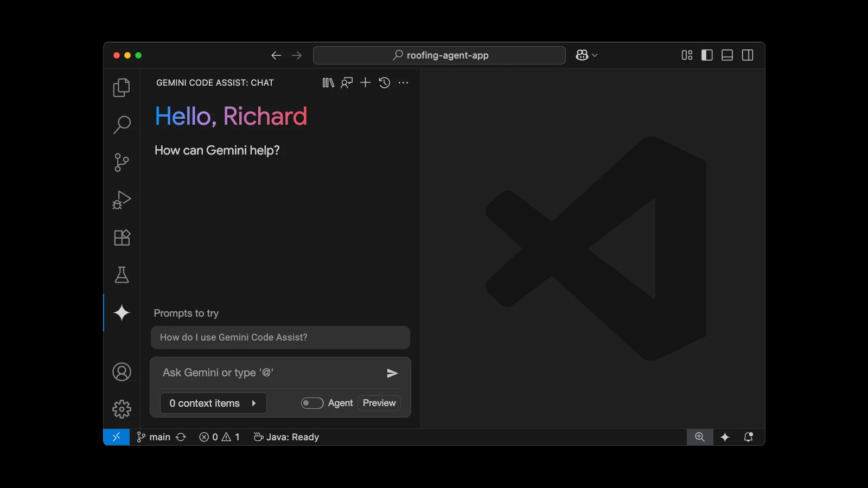This screenshot has width=868, height=488.
Task: Click the How do I use Gemini Code Assist prompt
Action: [x=280, y=337]
